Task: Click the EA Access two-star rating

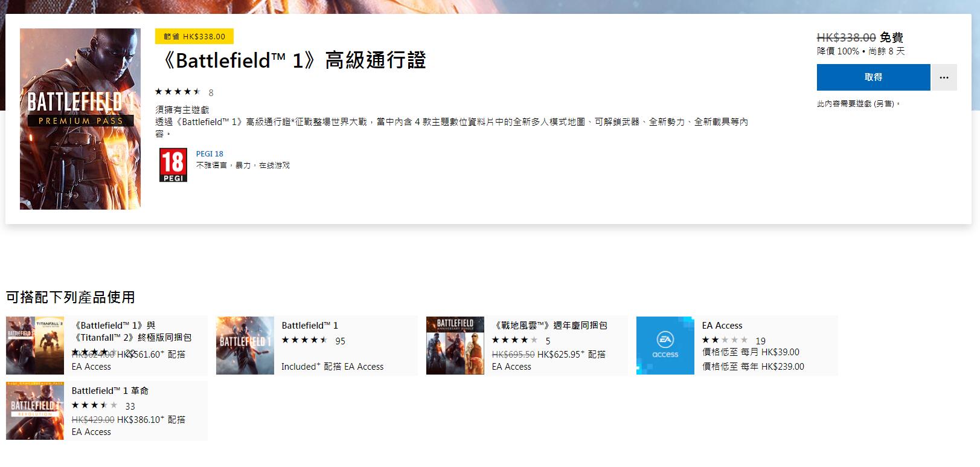Action: click(x=724, y=340)
